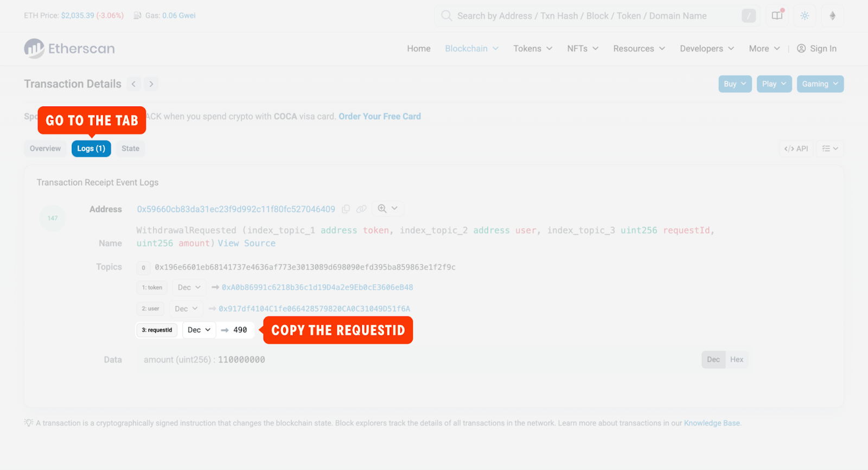
Task: Click the Ethereum network icon
Action: tap(832, 16)
